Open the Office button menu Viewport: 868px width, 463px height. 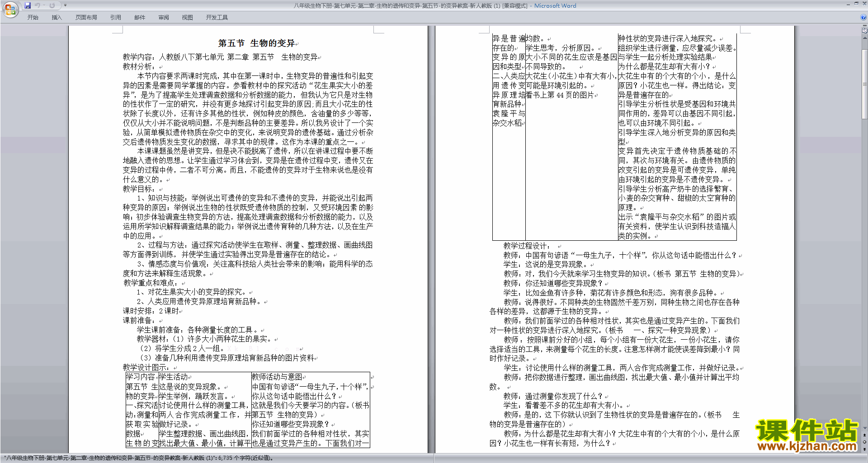pyautogui.click(x=10, y=9)
